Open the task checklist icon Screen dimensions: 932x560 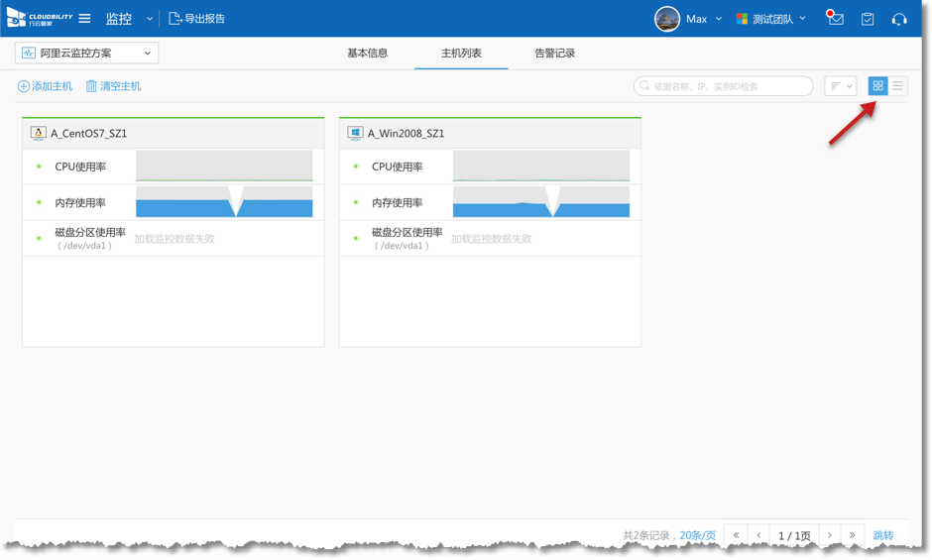[x=868, y=19]
